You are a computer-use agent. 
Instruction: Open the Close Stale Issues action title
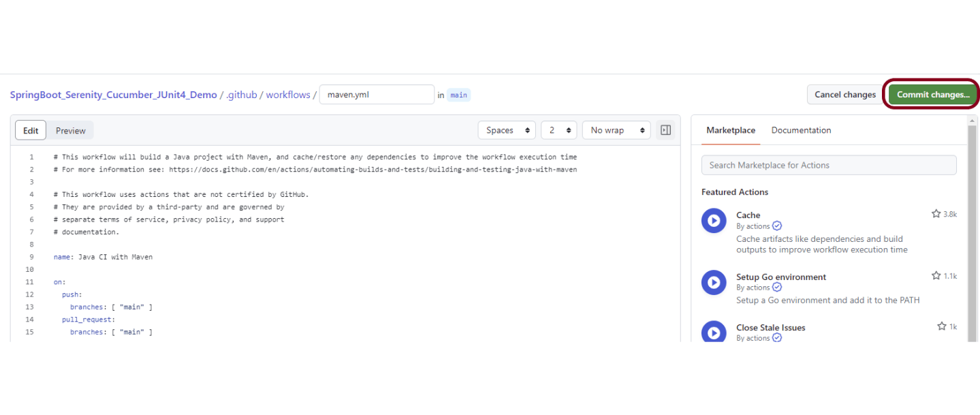[770, 327]
